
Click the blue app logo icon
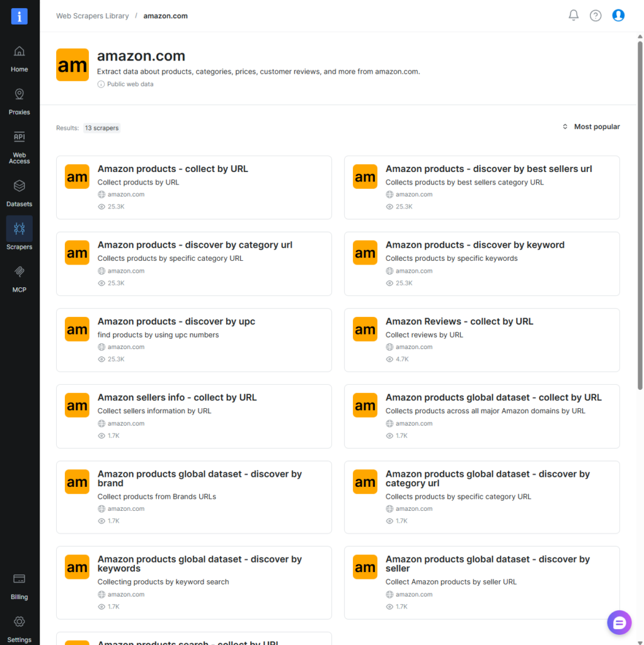20,16
